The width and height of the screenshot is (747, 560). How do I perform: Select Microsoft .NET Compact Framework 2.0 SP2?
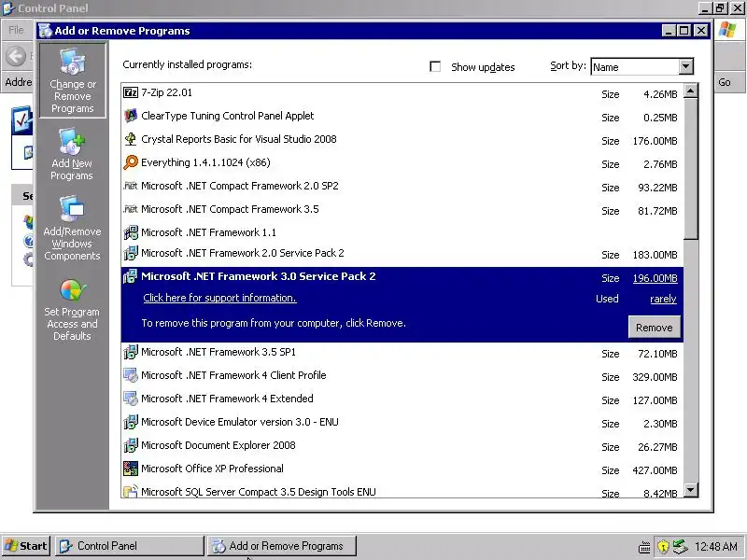pos(402,186)
